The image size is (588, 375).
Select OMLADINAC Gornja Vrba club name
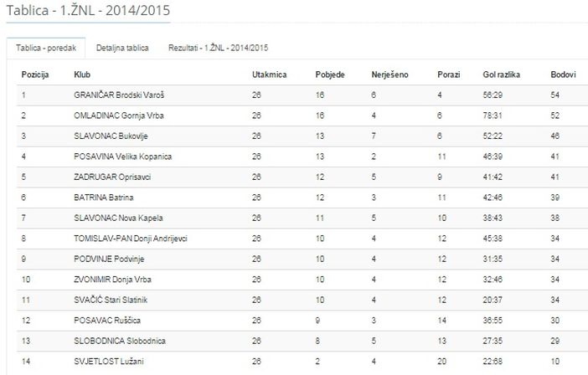(119, 116)
